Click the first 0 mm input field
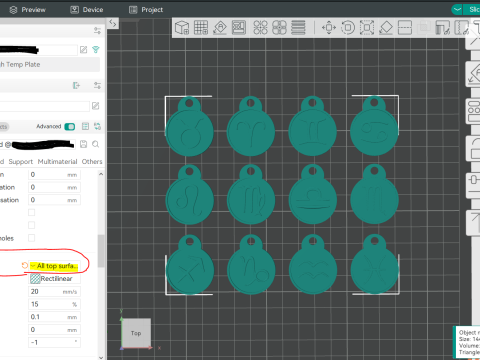Image resolution: width=480 pixels, height=360 pixels. tap(54, 175)
